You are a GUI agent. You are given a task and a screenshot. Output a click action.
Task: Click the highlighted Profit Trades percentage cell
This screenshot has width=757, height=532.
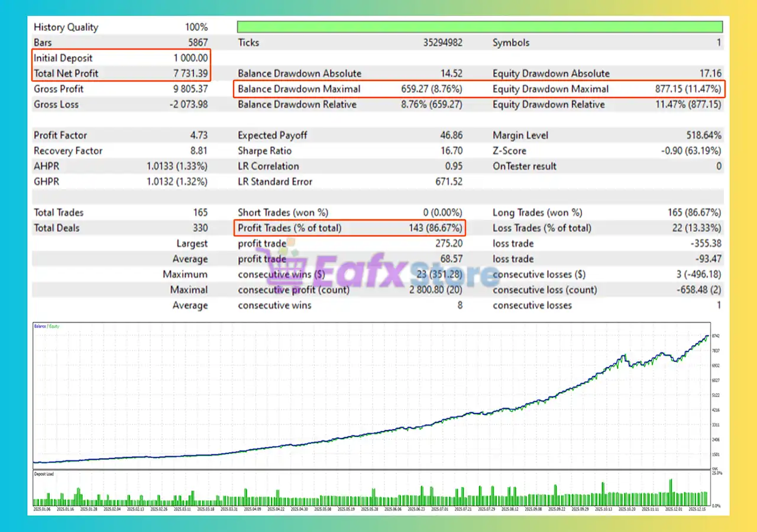[x=435, y=228]
